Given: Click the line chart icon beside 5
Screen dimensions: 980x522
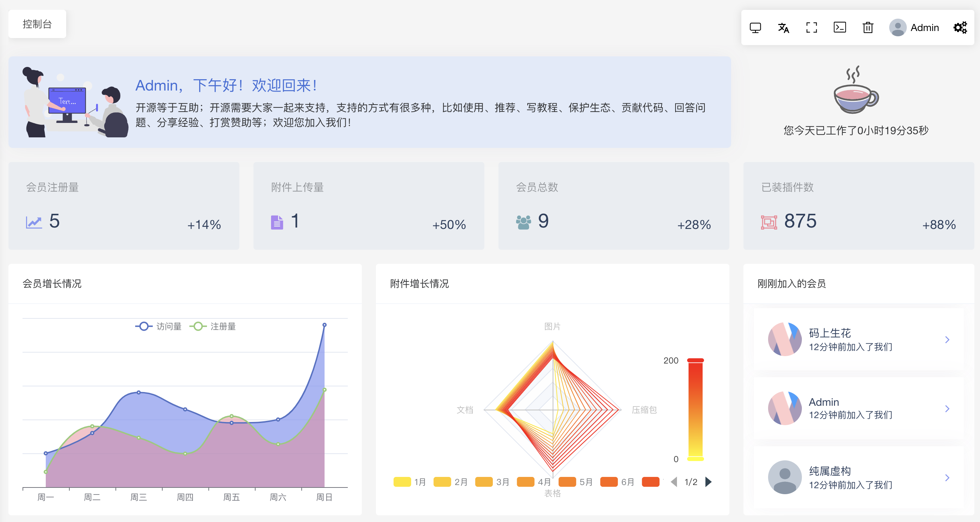Looking at the screenshot, I should [34, 222].
